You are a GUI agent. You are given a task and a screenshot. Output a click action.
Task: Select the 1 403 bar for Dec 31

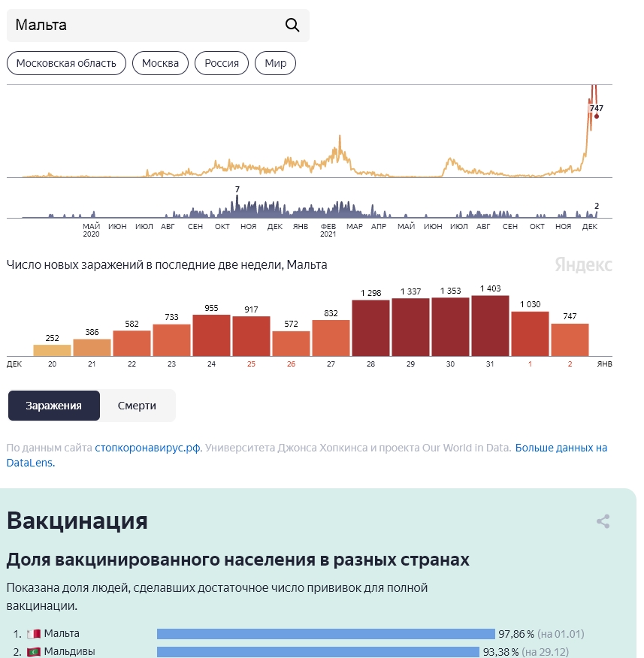(x=491, y=326)
